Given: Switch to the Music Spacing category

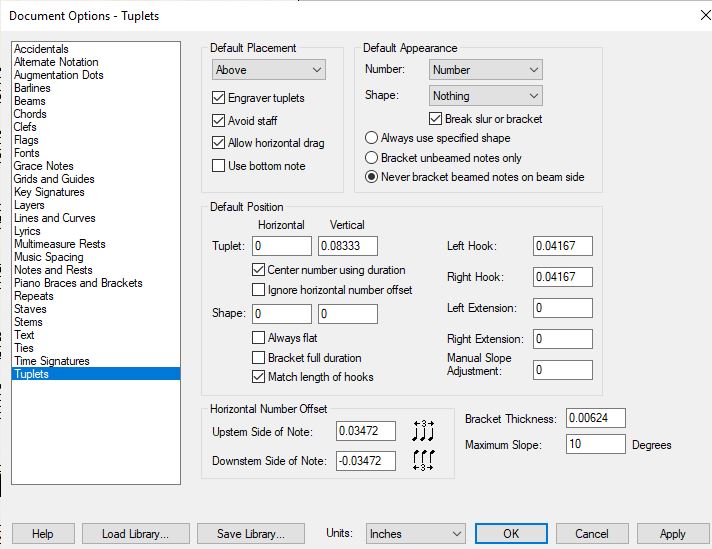Looking at the screenshot, I should (49, 257).
